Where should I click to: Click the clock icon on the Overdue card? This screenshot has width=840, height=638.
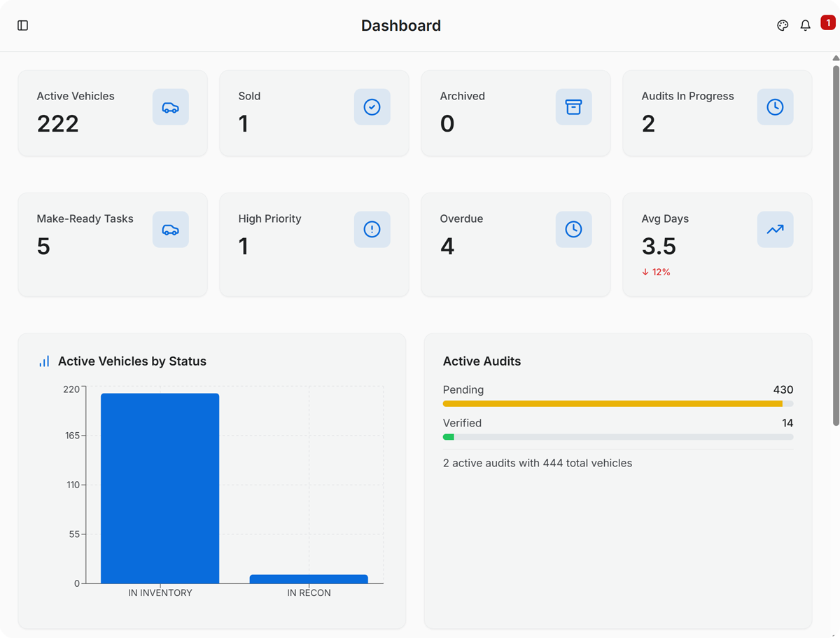pyautogui.click(x=573, y=229)
